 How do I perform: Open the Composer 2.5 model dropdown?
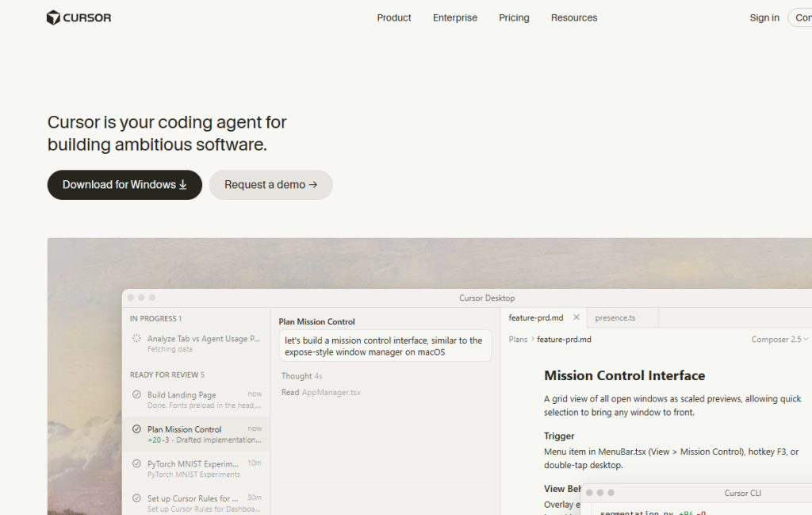click(x=779, y=340)
